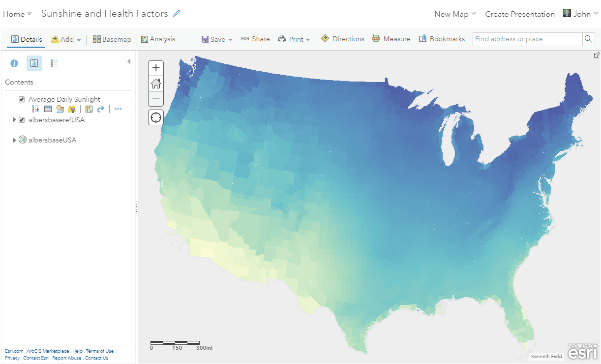Click the Kenneth Field attribution text
The height and width of the screenshot is (364, 601).
(x=546, y=357)
